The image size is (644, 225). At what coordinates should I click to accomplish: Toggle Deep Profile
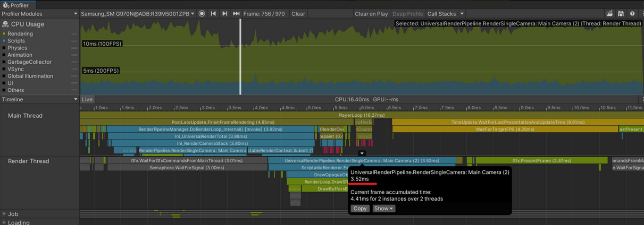click(408, 14)
